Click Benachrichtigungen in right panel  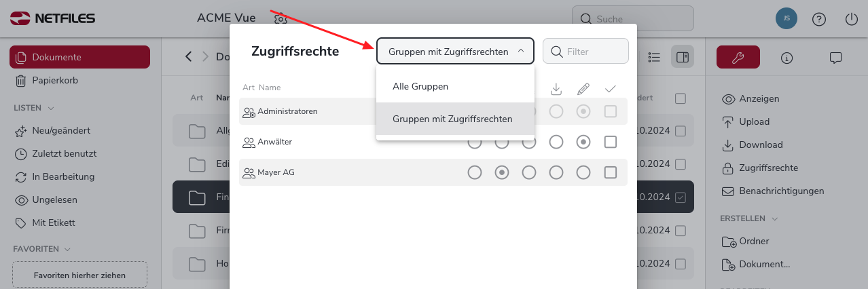pyautogui.click(x=782, y=191)
